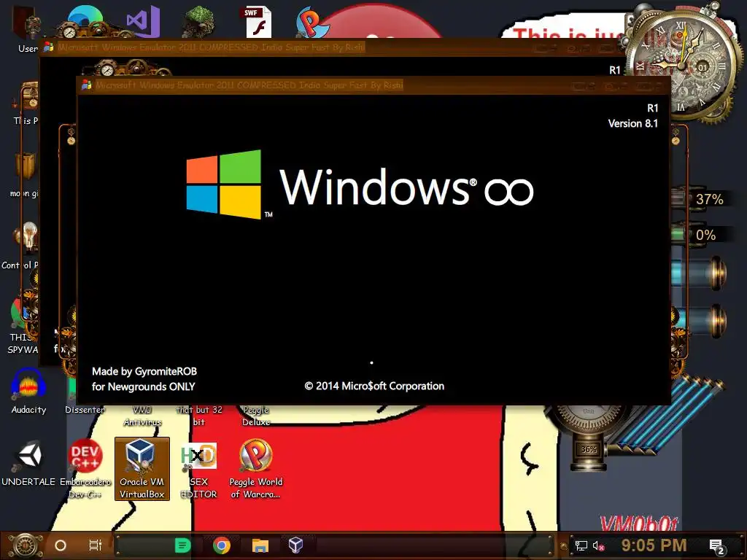Click R1 label in the back emulator window

614,70
